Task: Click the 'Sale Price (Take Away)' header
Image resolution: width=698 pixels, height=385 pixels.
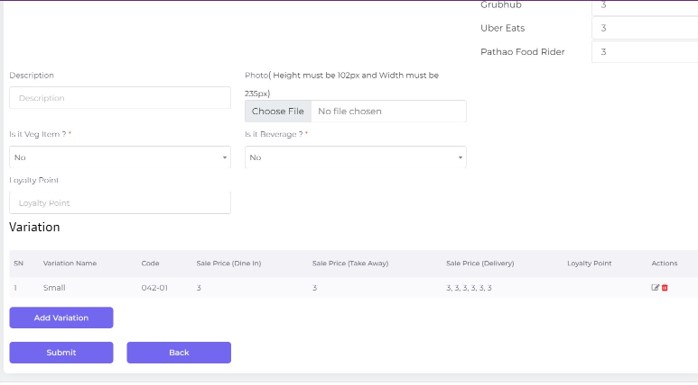Action: point(350,263)
